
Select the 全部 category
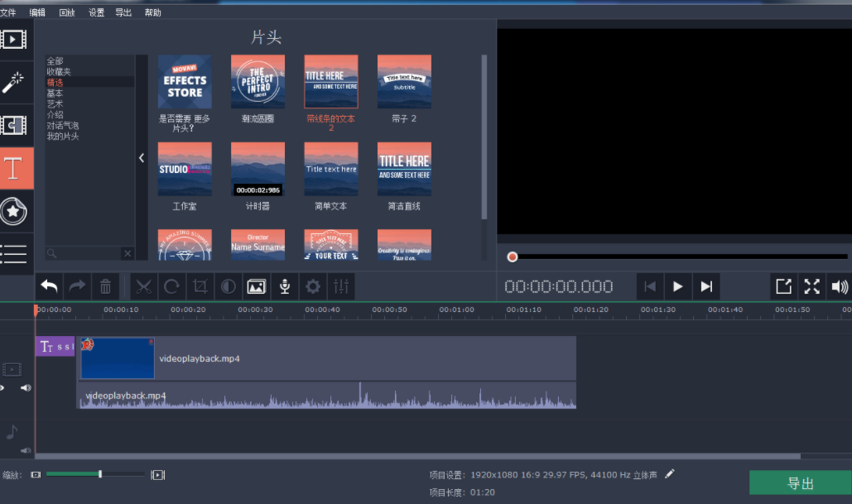click(55, 61)
